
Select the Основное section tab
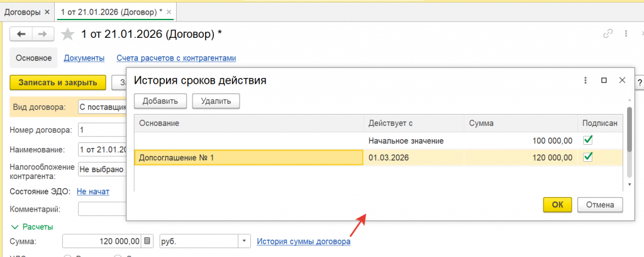[x=33, y=58]
